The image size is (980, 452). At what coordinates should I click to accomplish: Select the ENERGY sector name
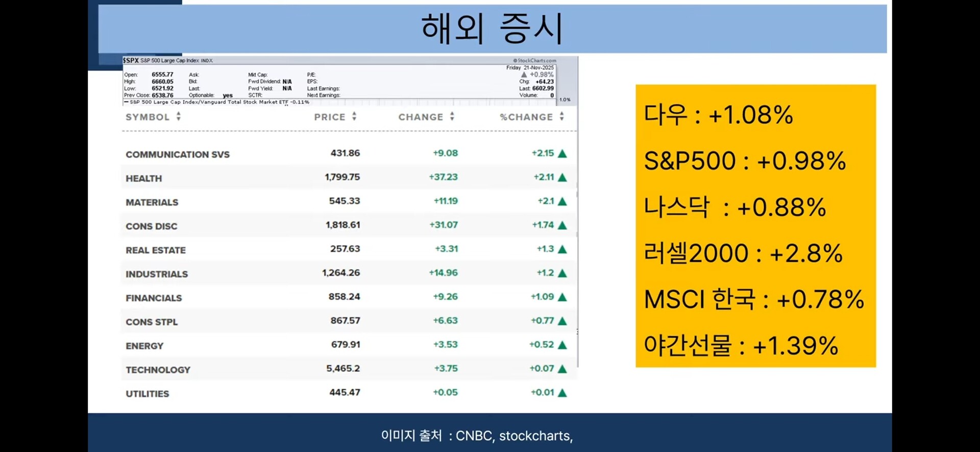[x=144, y=346]
